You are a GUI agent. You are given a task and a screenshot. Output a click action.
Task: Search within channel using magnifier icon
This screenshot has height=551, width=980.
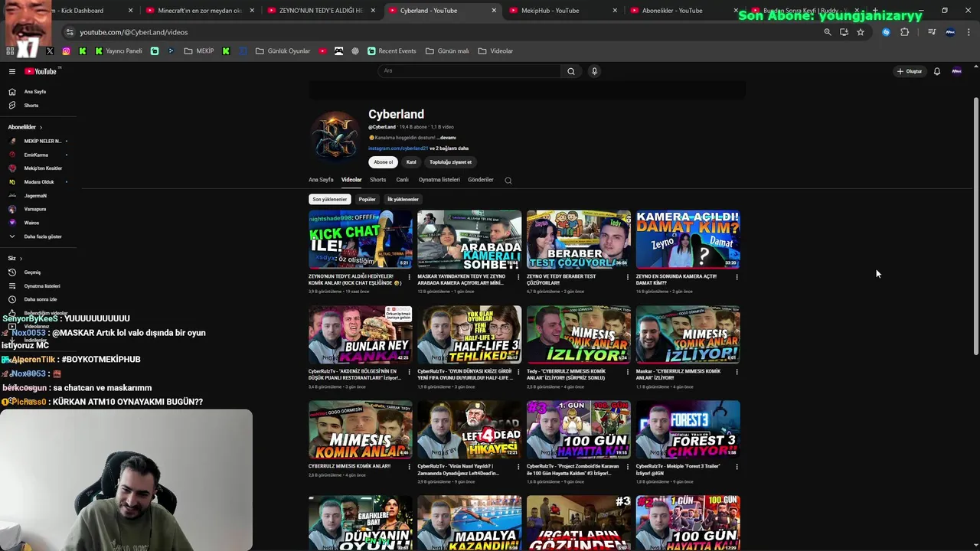508,181
